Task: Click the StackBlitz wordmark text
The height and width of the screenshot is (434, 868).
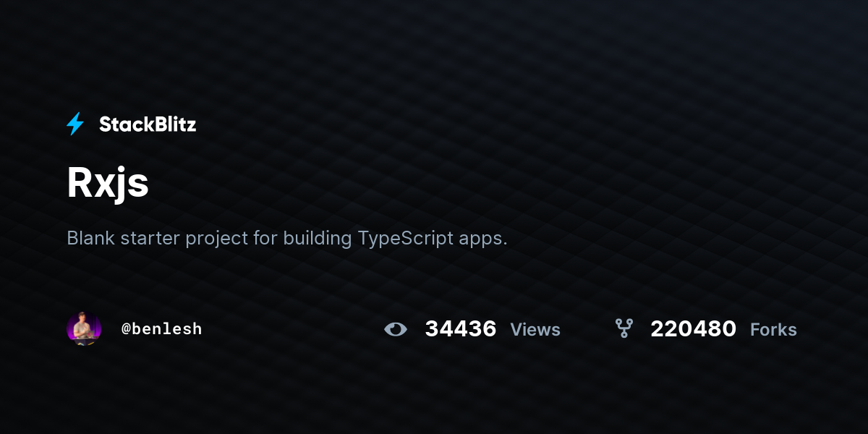Action: tap(148, 124)
